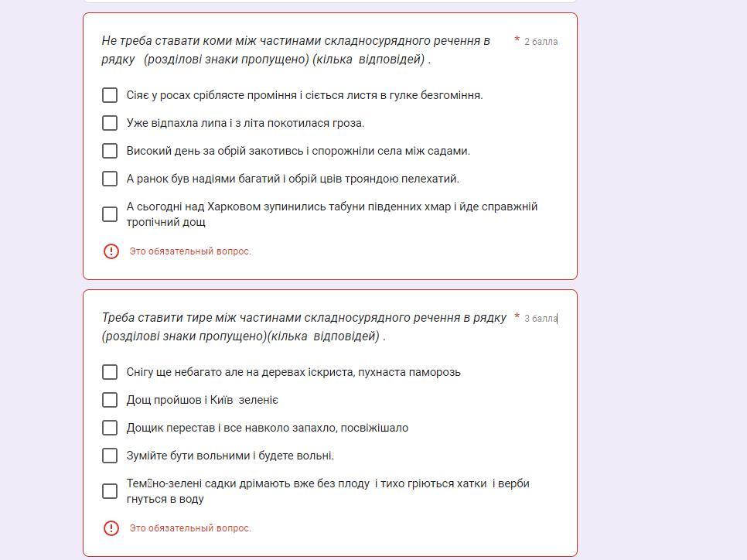Check "А сьогодні над Харковом зупинились" option
Image resolution: width=747 pixels, height=560 pixels.
(110, 214)
